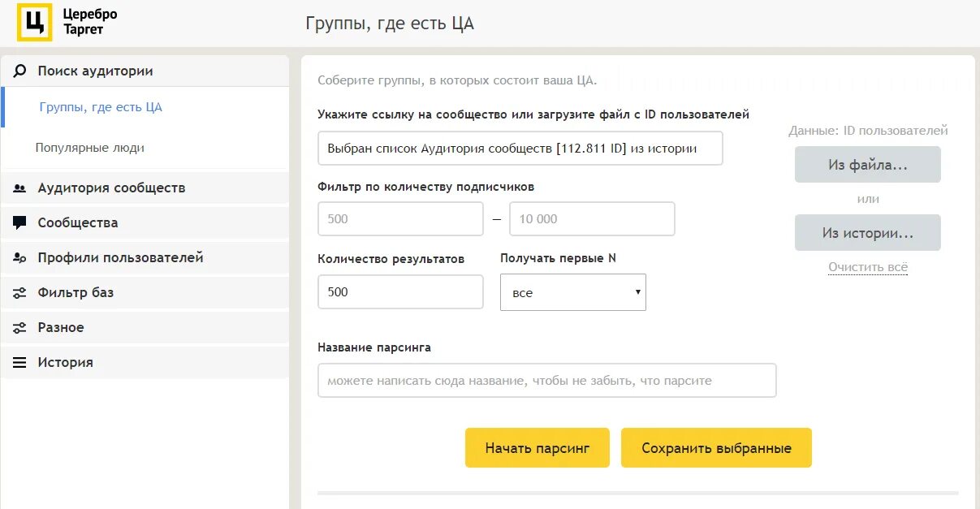Click the Название парсинга input field
This screenshot has width=980, height=509.
546,380
